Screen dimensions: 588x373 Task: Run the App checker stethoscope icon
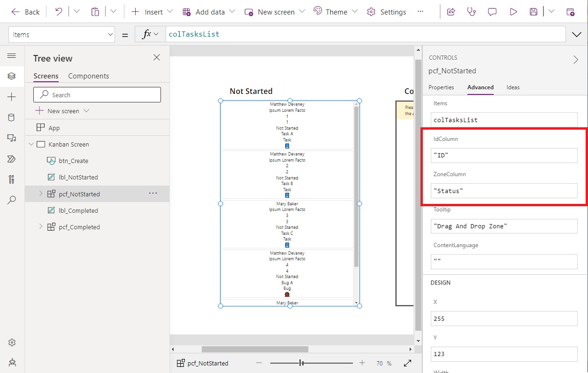point(471,11)
